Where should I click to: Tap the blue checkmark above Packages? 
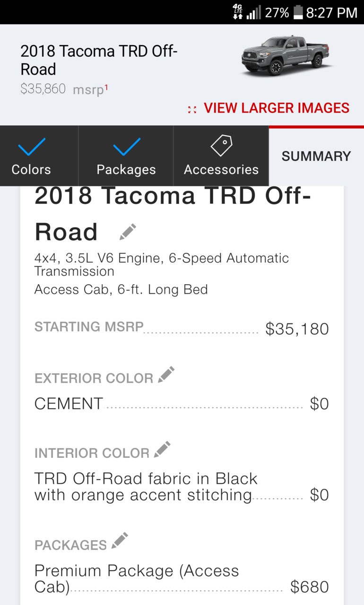pos(127,147)
